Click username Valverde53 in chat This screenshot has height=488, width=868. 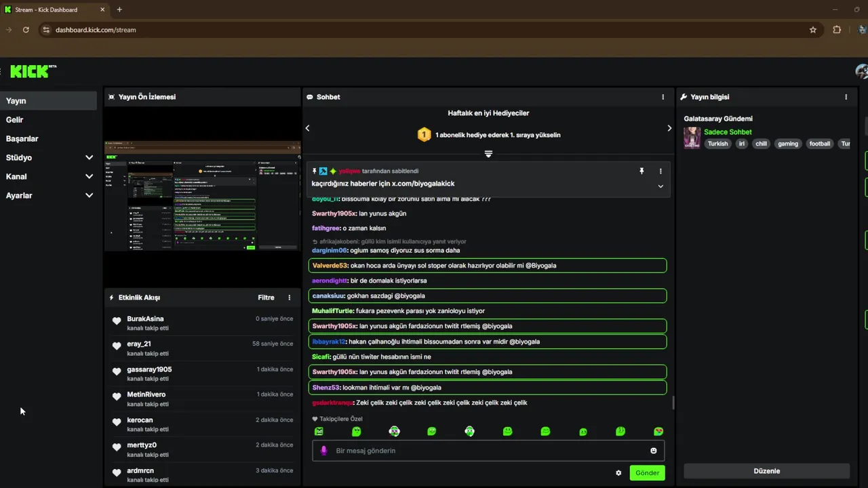tap(330, 266)
